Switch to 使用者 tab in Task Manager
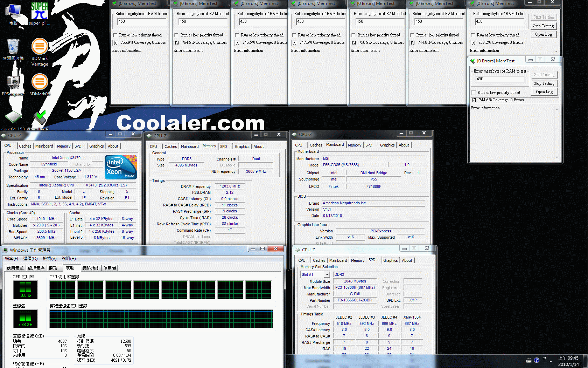 click(x=110, y=268)
